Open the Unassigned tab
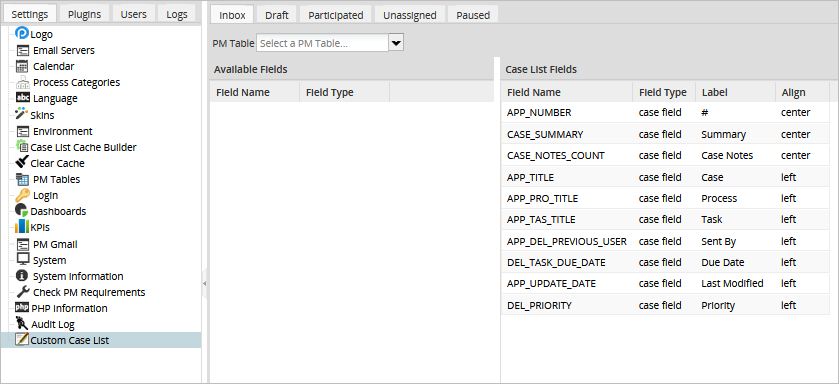 (x=409, y=15)
